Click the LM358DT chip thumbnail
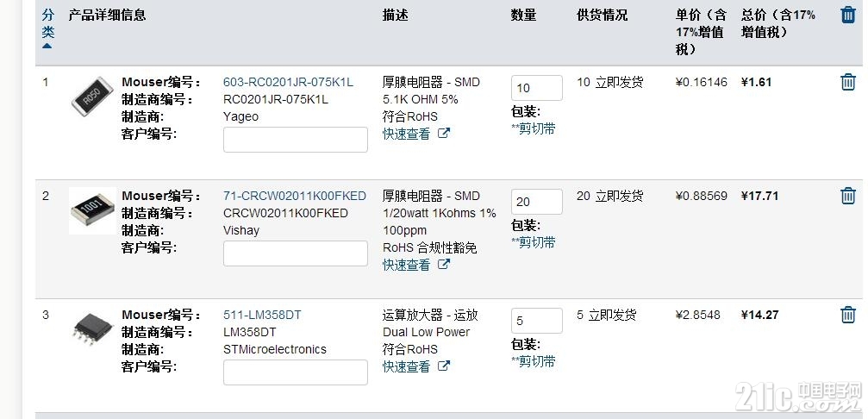 93,328
